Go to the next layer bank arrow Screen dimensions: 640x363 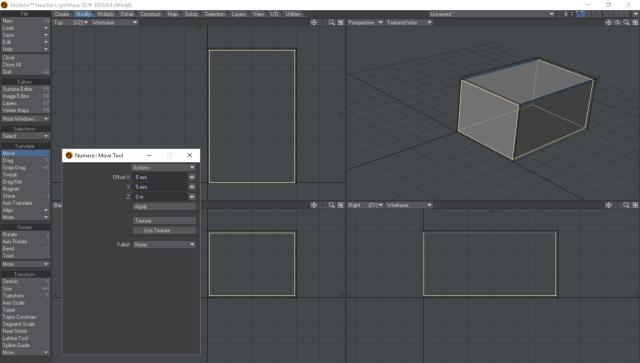pyautogui.click(x=566, y=14)
